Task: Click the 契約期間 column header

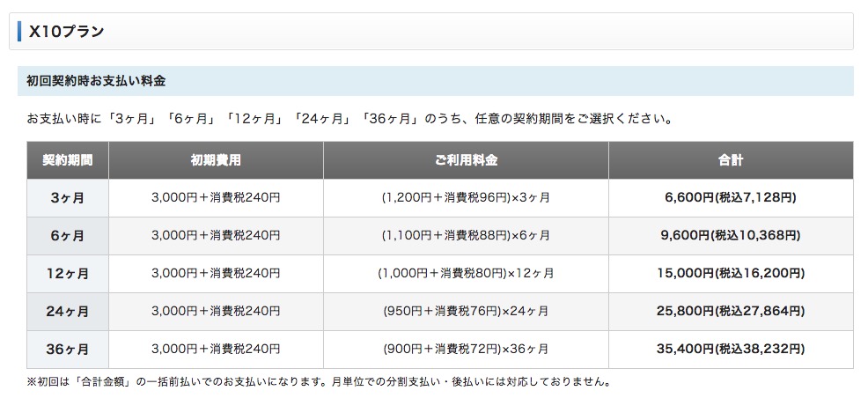Action: click(68, 160)
